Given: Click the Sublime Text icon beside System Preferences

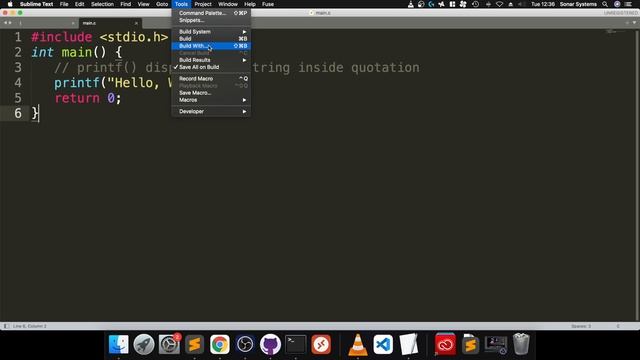Looking at the screenshot, I should click(194, 344).
